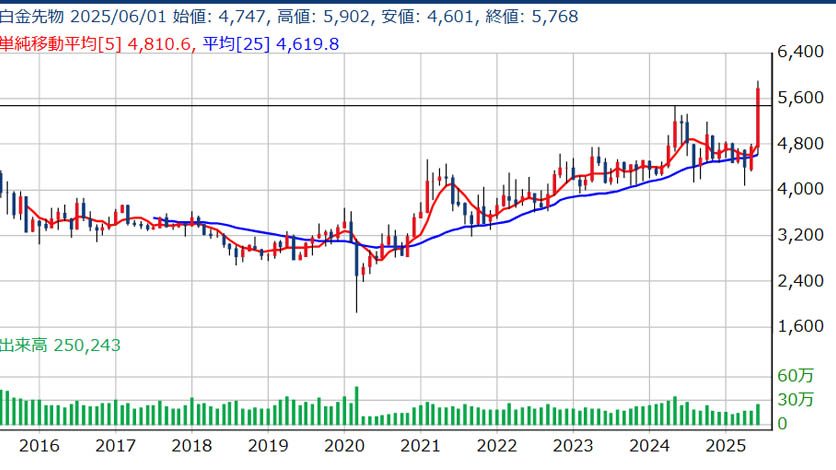Click the 単純移動平均[5] 4,810.6 legend
The width and height of the screenshot is (836, 470).
[95, 44]
